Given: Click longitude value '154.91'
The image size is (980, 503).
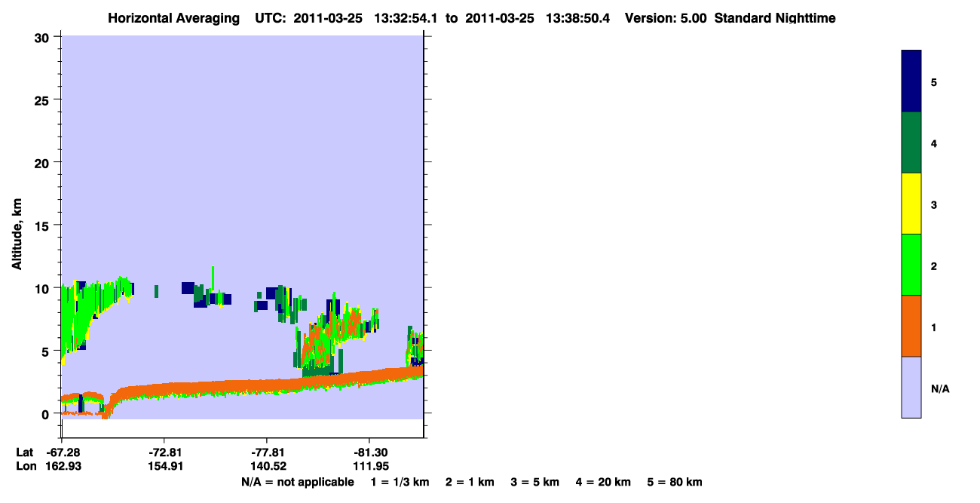Looking at the screenshot, I should [x=165, y=466].
